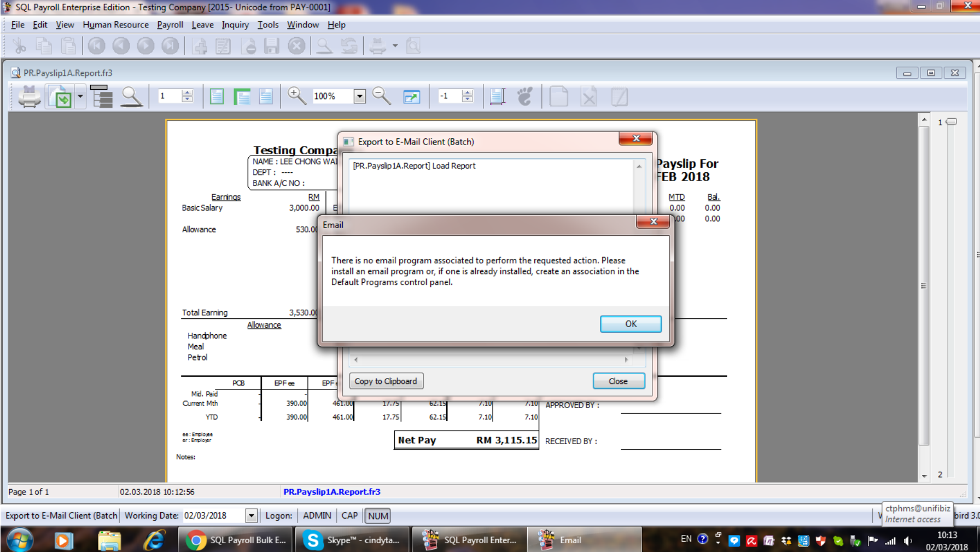Viewport: 980px width, 552px height.
Task: Open Google Chrome from the taskbar
Action: pyautogui.click(x=236, y=540)
